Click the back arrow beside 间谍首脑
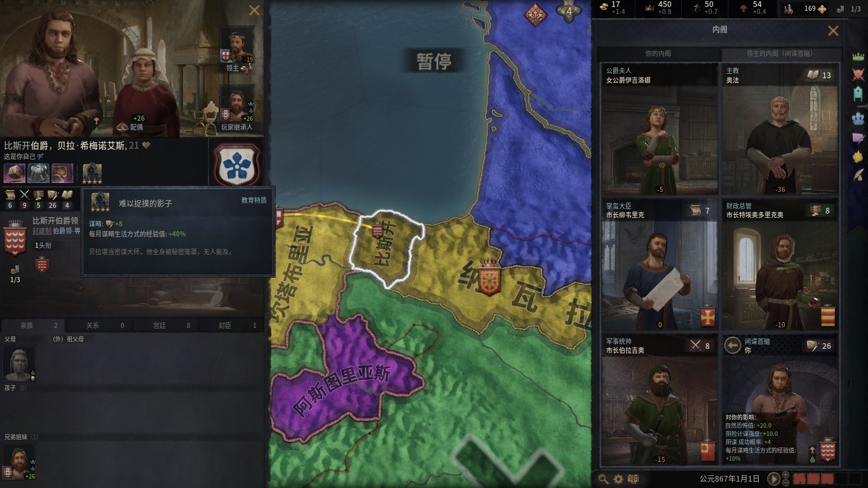The height and width of the screenshot is (488, 868). click(x=733, y=345)
